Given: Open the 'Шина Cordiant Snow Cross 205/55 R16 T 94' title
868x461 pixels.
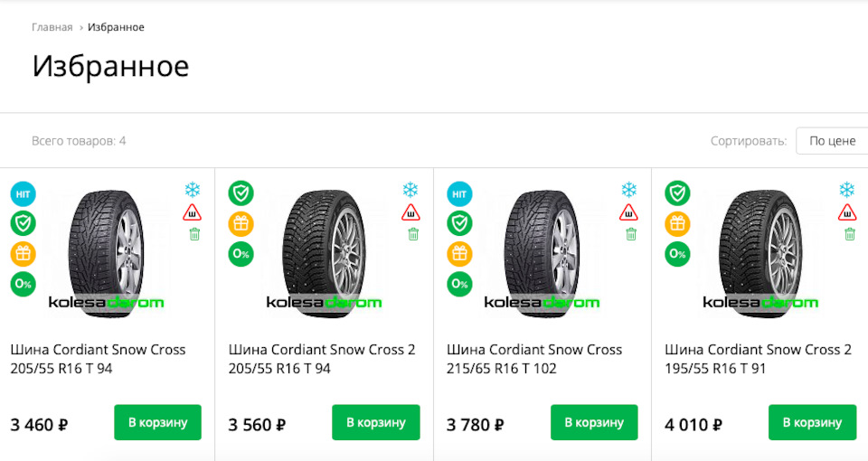Looking at the screenshot, I should 98,359.
